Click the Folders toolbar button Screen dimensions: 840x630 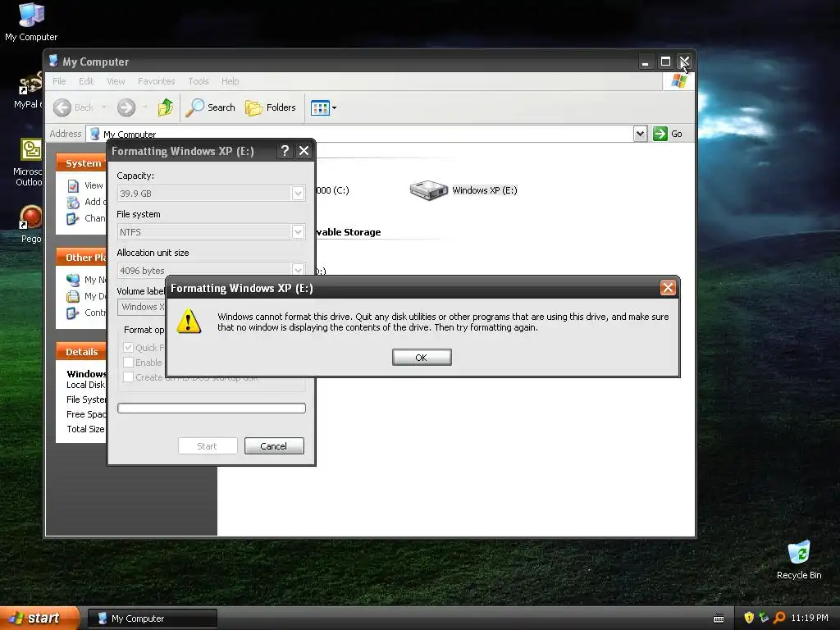[271, 107]
